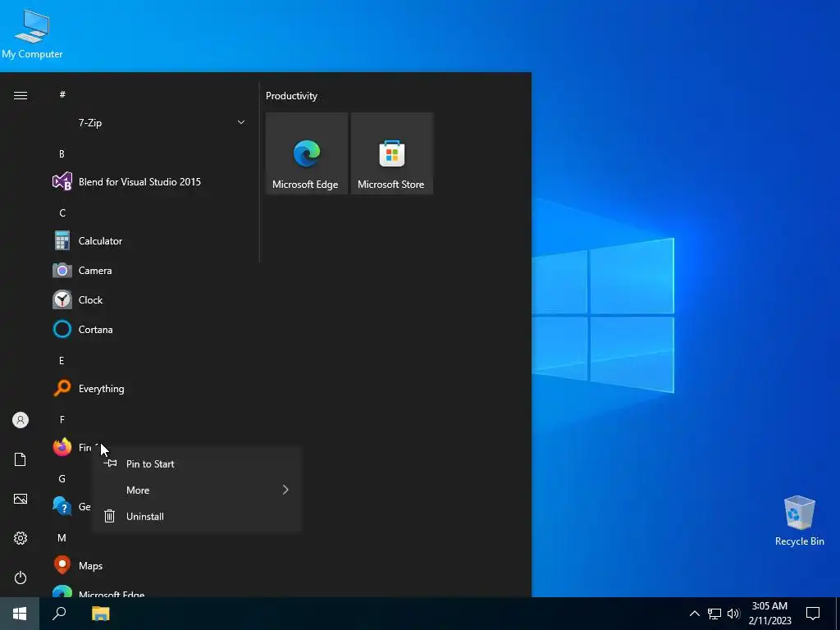Open the Get Help app icon

point(62,505)
